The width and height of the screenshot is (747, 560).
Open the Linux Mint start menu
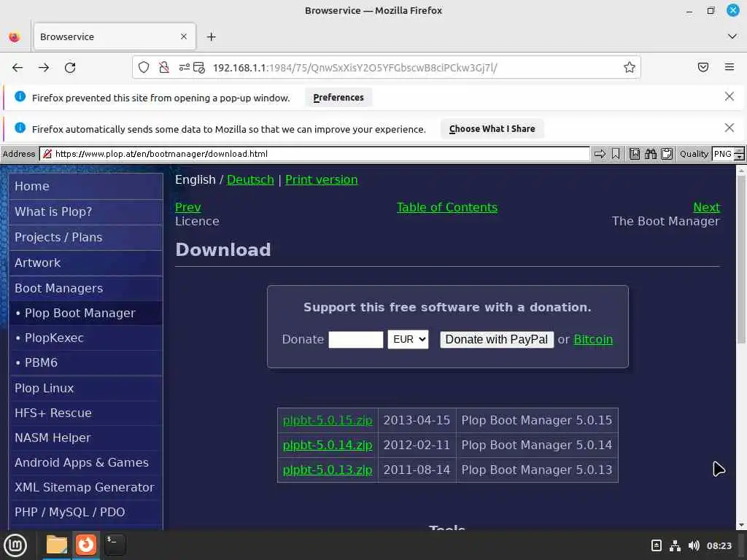(15, 545)
